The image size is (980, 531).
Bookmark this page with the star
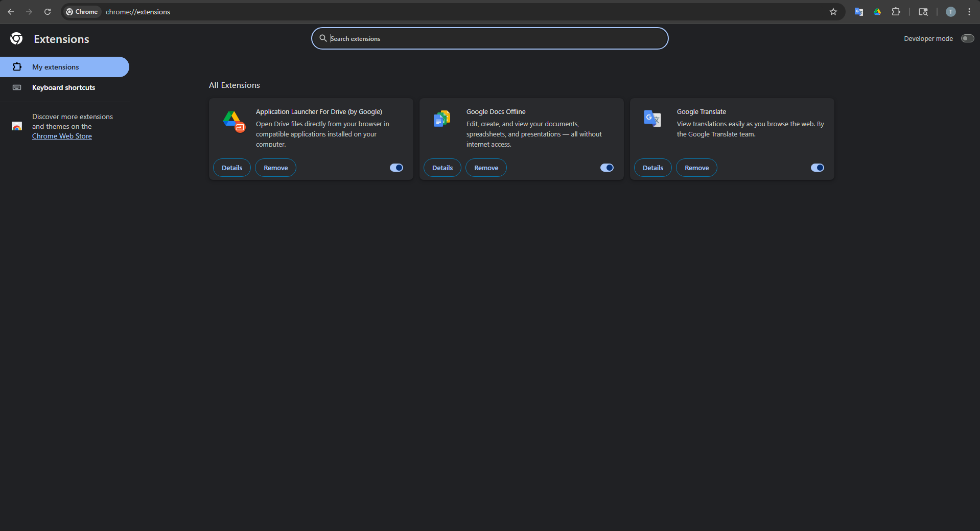point(833,12)
